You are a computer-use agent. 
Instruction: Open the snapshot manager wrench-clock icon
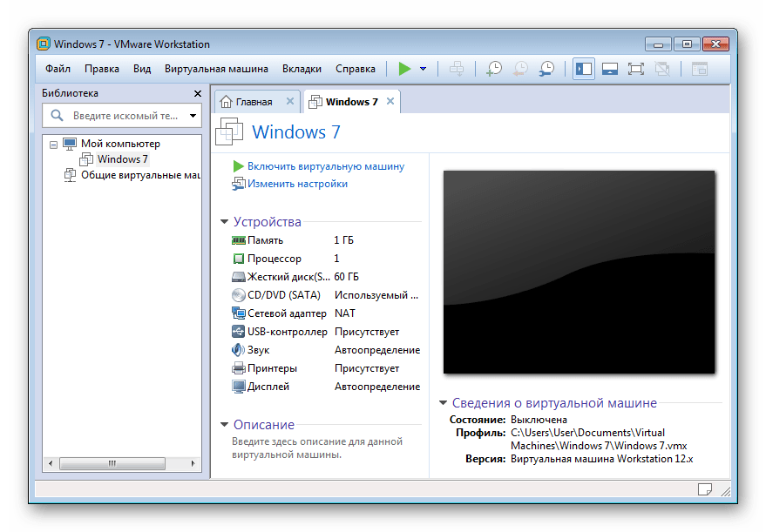[546, 69]
